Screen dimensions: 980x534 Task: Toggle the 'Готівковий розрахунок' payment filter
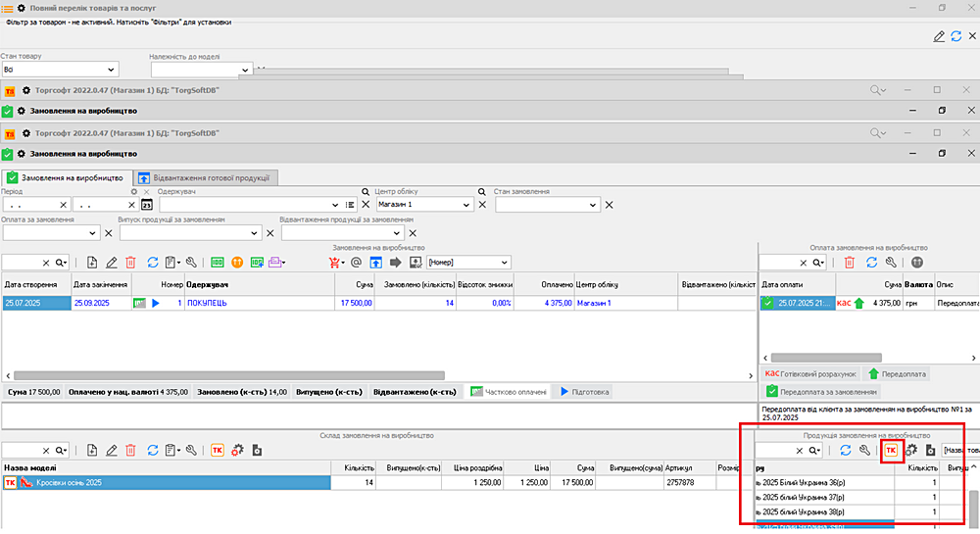pyautogui.click(x=809, y=374)
